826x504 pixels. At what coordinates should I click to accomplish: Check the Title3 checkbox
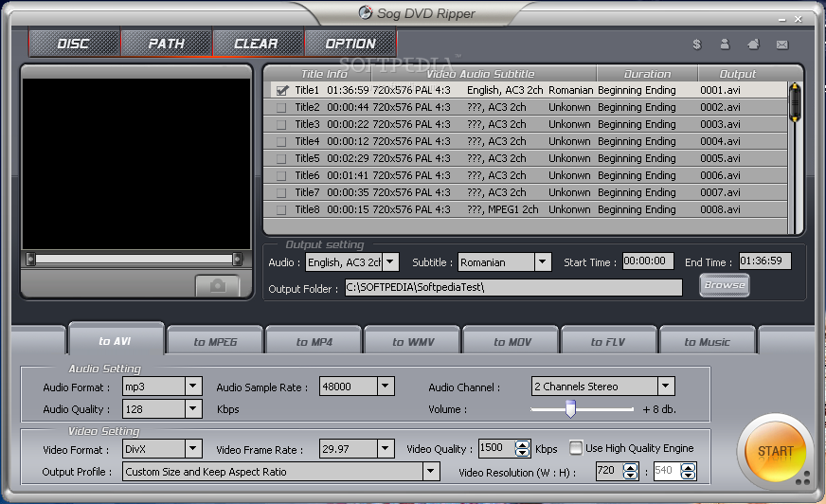coord(281,125)
